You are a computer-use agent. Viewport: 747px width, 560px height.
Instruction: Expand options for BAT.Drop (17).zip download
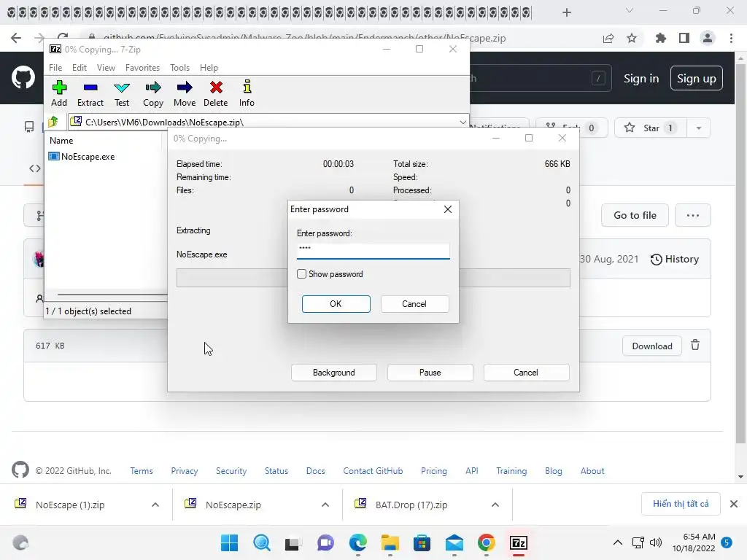[495, 505]
